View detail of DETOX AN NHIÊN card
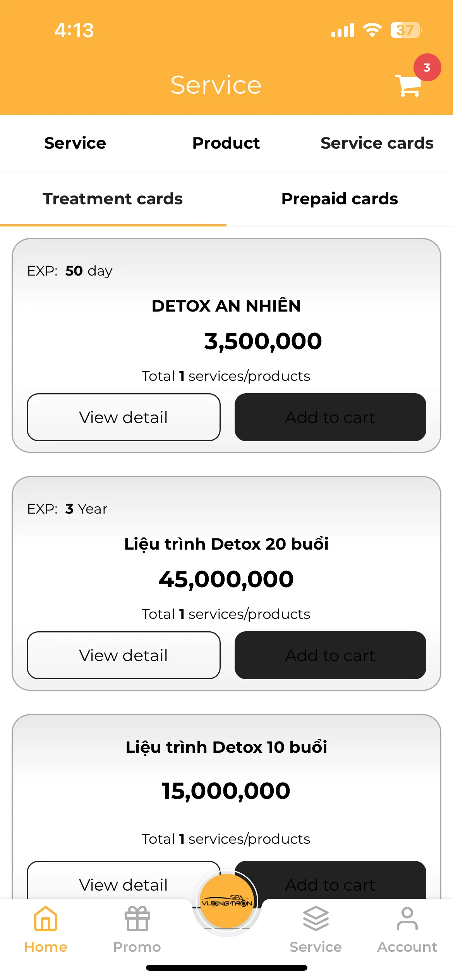453x980 pixels. (124, 417)
